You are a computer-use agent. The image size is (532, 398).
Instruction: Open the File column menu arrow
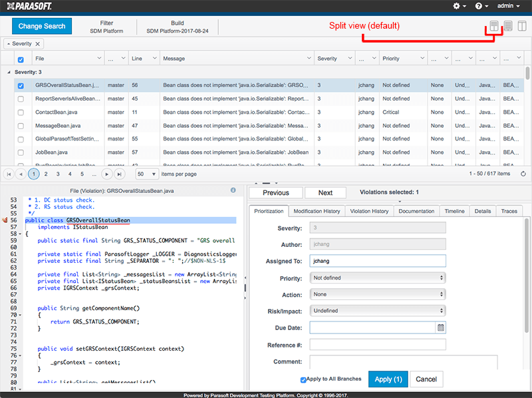pyautogui.click(x=99, y=58)
